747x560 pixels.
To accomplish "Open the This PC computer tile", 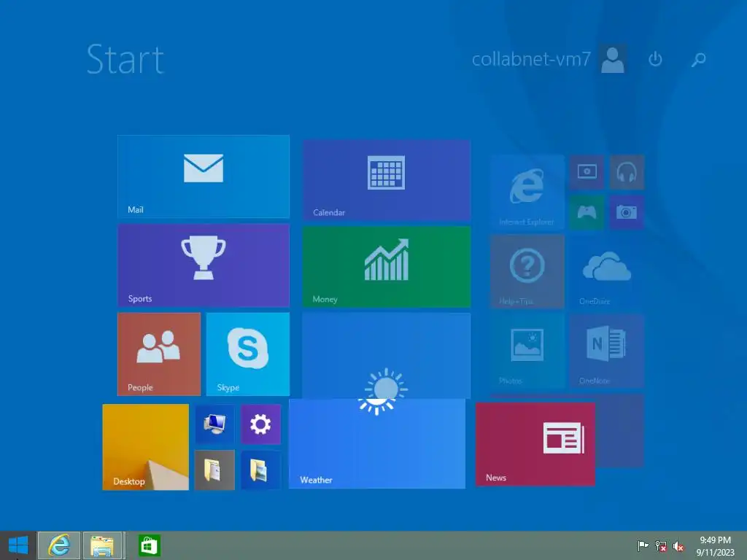I will [215, 424].
